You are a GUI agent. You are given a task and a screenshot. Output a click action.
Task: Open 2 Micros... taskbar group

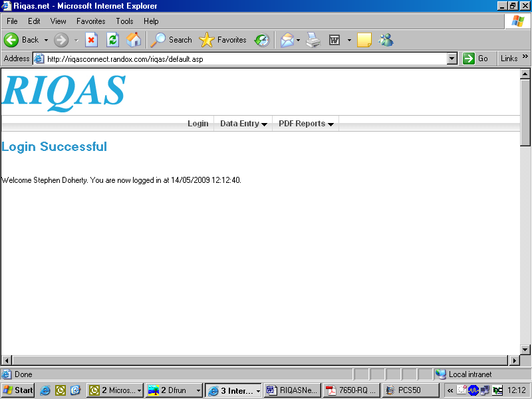point(115,390)
